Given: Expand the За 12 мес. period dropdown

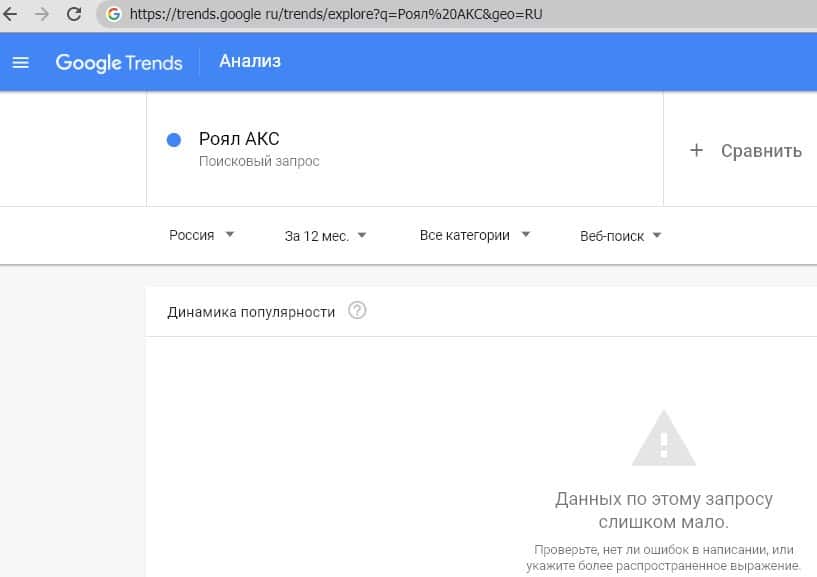Looking at the screenshot, I should [325, 235].
